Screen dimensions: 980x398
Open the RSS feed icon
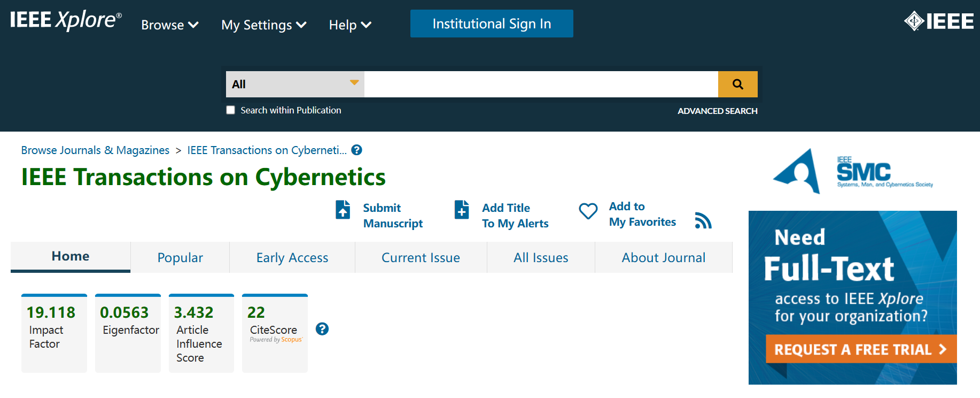click(703, 220)
